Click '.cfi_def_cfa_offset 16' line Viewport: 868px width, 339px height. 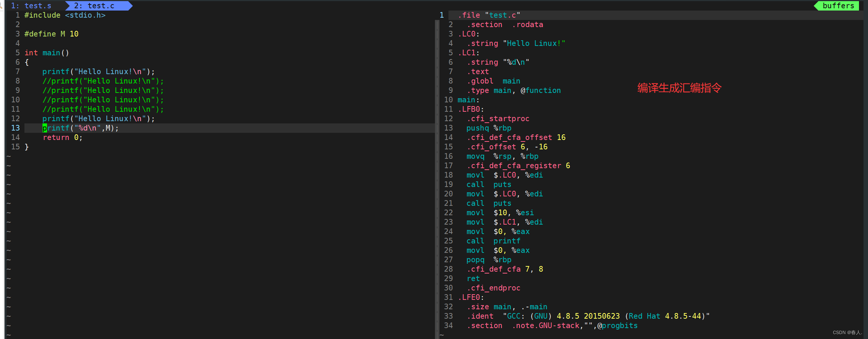tap(516, 137)
